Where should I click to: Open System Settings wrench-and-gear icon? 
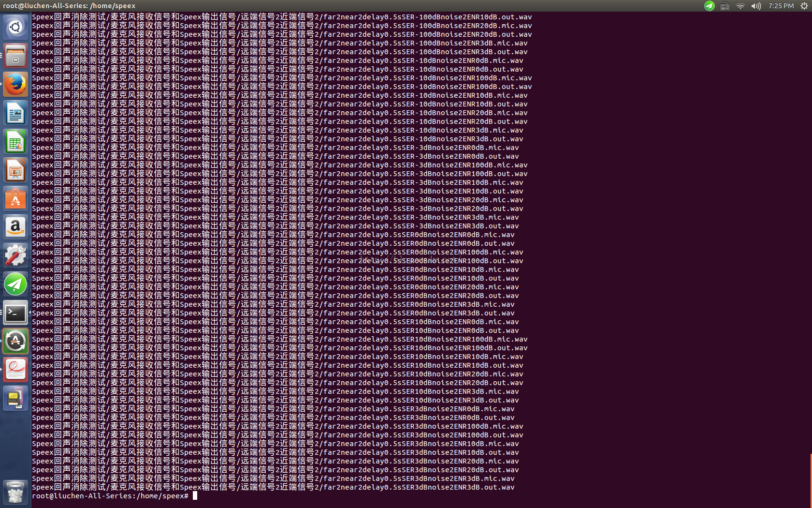[15, 255]
